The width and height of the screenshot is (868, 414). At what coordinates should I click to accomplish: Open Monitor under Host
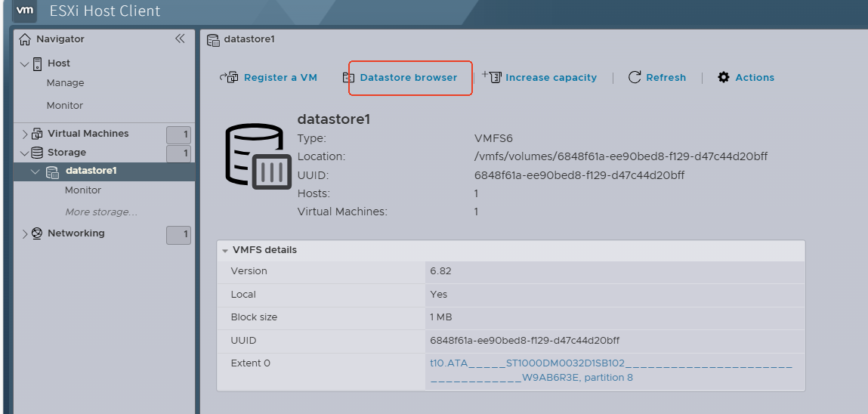click(x=65, y=105)
